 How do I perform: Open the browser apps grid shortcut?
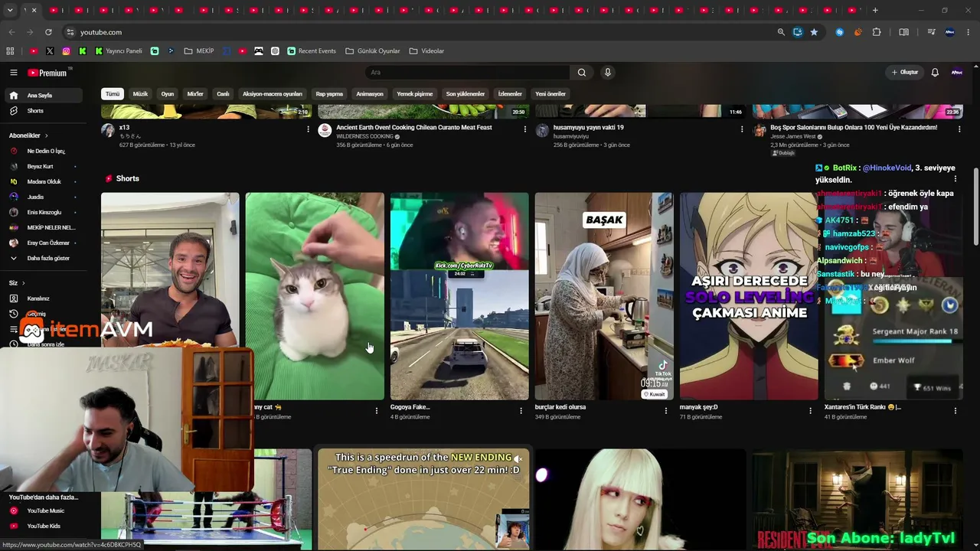click(10, 51)
